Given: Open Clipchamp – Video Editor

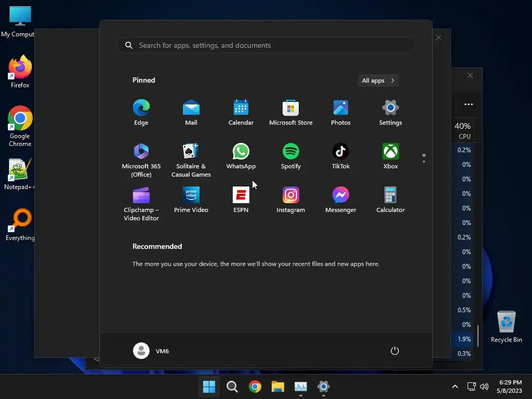Looking at the screenshot, I should (141, 204).
